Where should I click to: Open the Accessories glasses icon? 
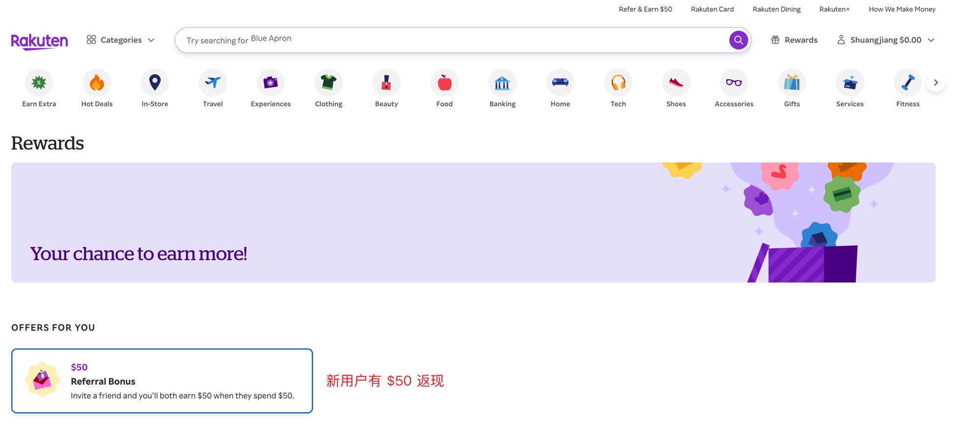coord(734,83)
